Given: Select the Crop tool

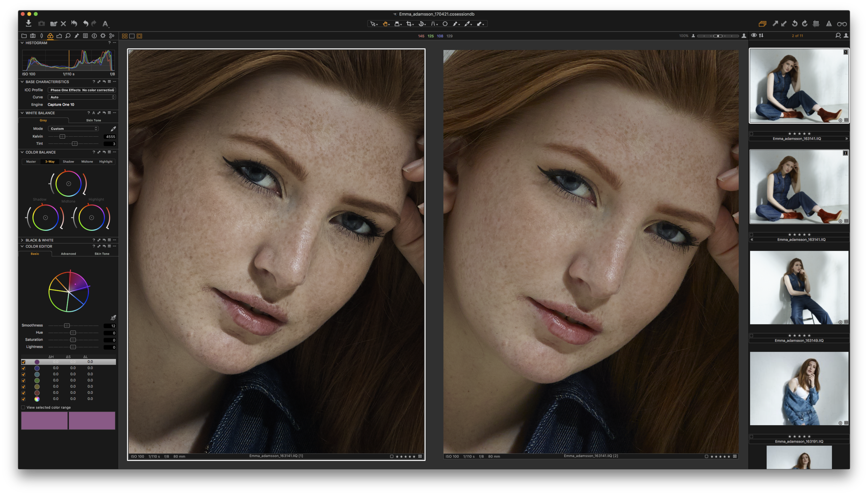Looking at the screenshot, I should 410,24.
